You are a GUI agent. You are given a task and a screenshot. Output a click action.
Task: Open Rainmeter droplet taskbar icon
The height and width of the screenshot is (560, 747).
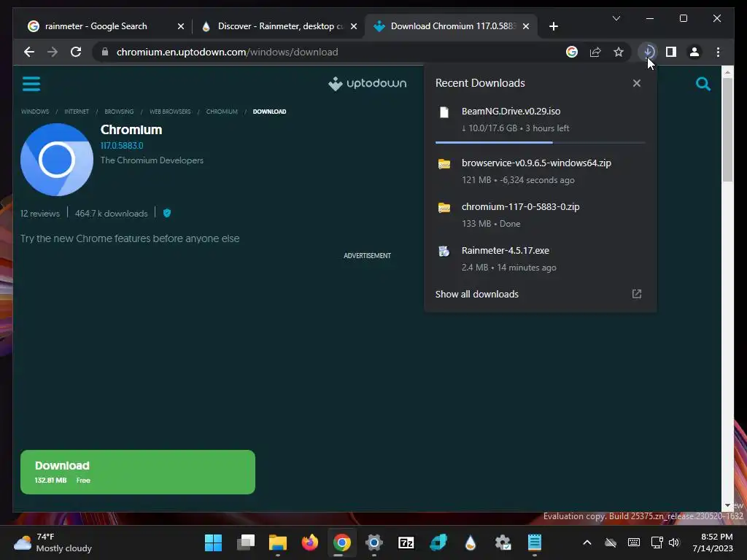point(471,542)
